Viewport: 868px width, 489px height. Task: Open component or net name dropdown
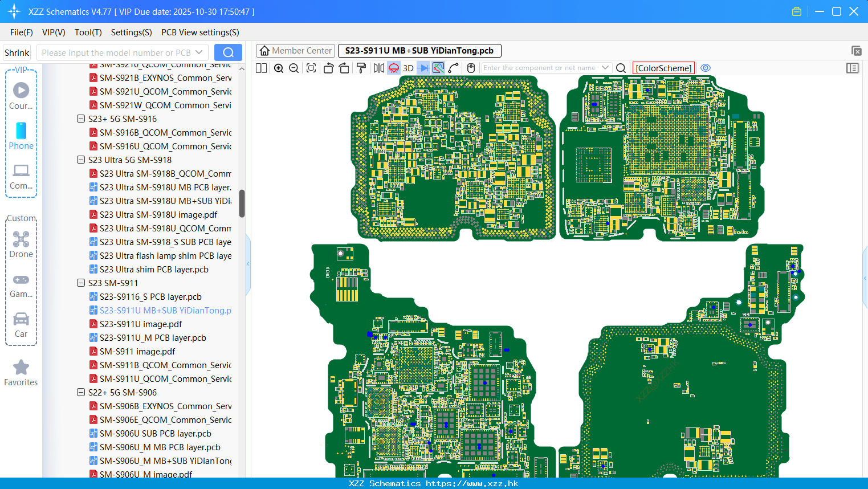(x=605, y=68)
